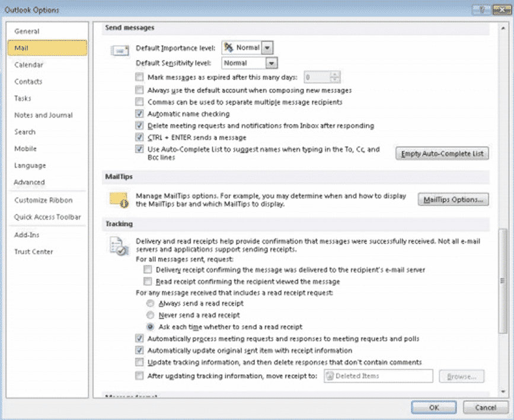Enable After updating tracking move receipt checkbox
The height and width of the screenshot is (420, 514).
[x=139, y=376]
